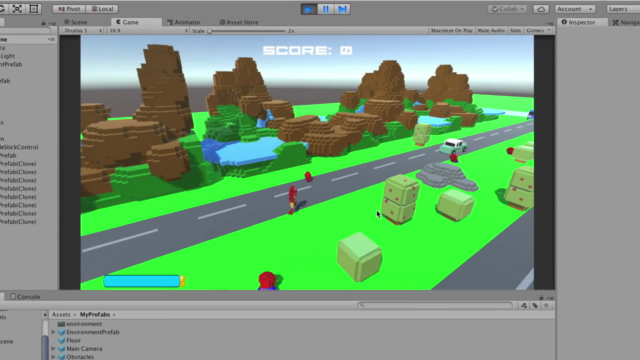The height and width of the screenshot is (360, 640).
Task: Select the ntPrefab object in Hierarchy
Action: pos(11,64)
